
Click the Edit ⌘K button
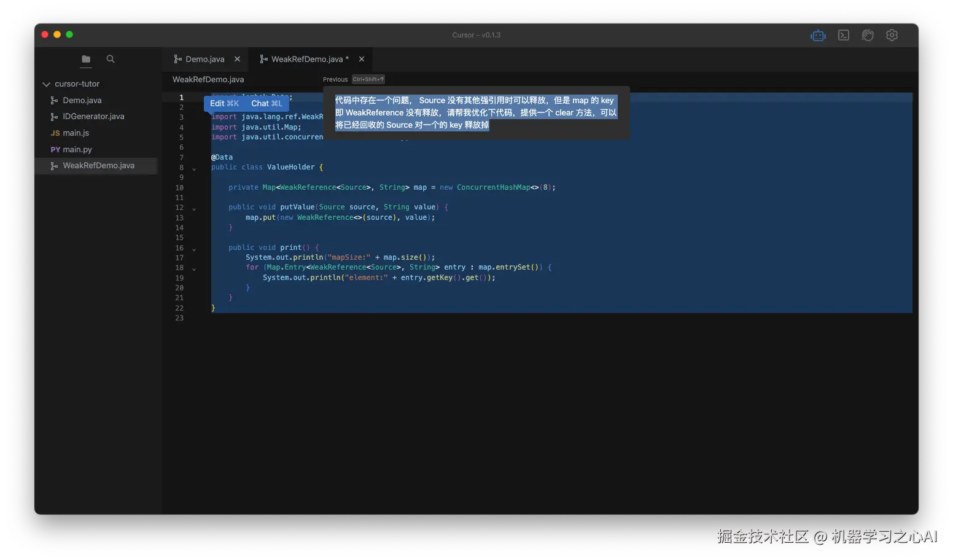click(x=224, y=103)
